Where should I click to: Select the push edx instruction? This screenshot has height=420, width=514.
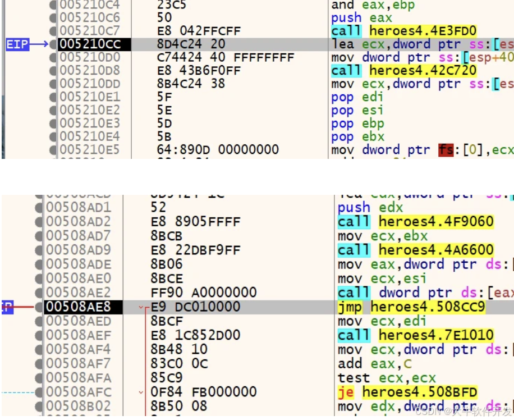[370, 207]
